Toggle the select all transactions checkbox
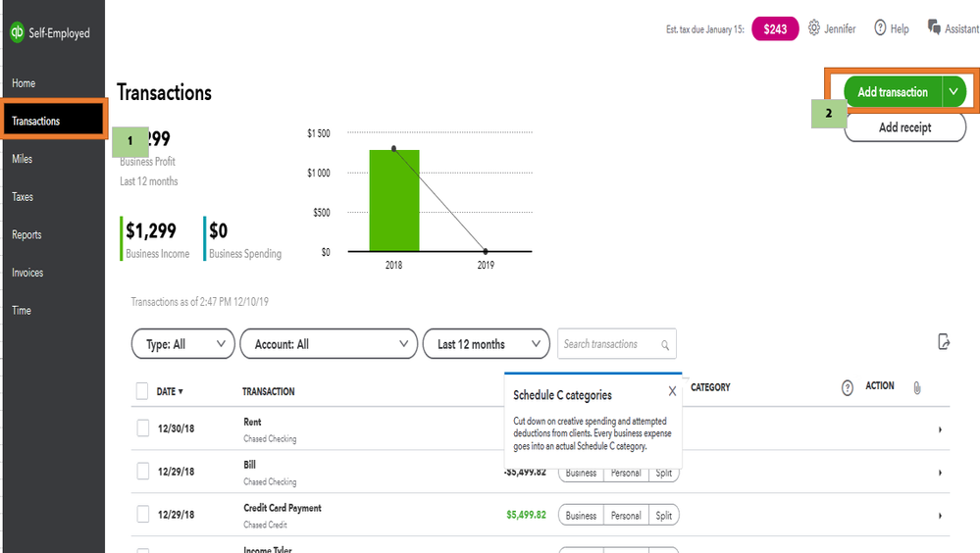This screenshot has height=553, width=980. (x=142, y=391)
